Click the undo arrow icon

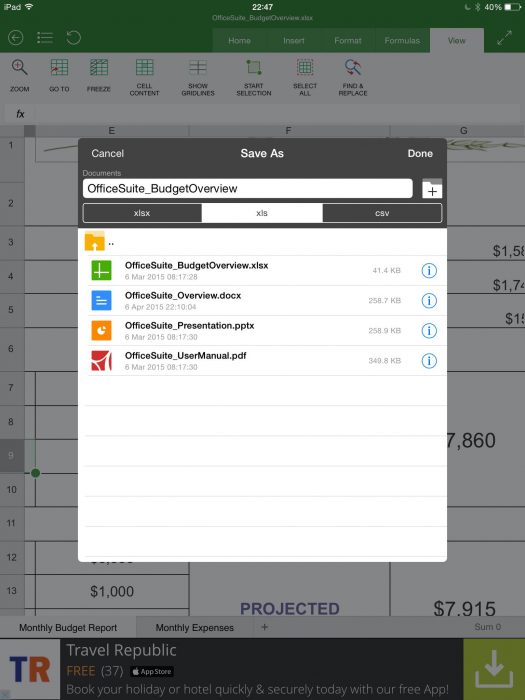[74, 38]
